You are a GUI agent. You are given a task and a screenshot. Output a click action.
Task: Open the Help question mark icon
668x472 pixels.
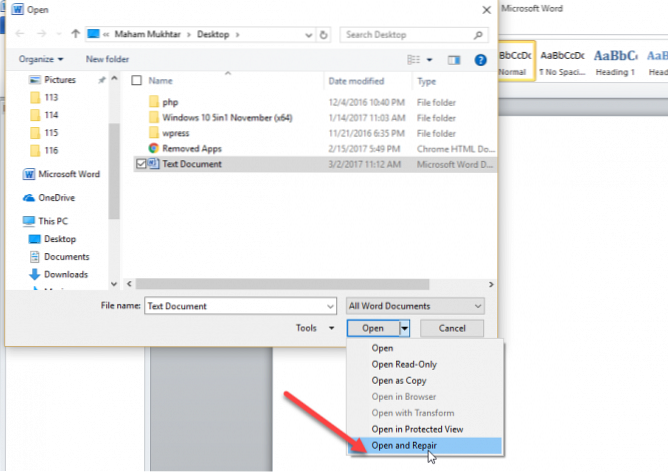(x=480, y=60)
